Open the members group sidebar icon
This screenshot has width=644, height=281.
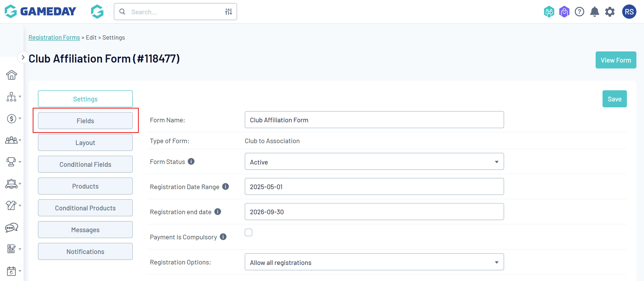[11, 140]
